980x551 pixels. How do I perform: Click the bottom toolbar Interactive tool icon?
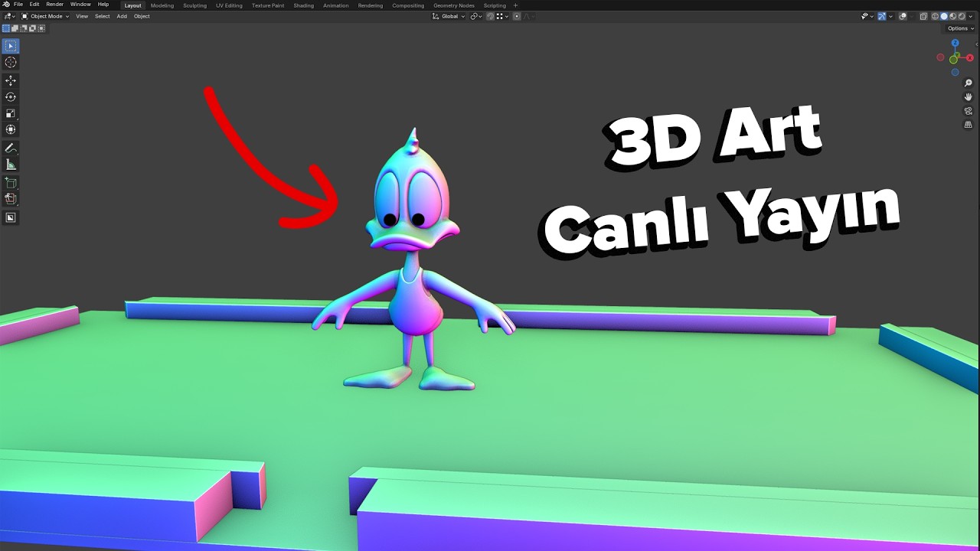point(11,217)
